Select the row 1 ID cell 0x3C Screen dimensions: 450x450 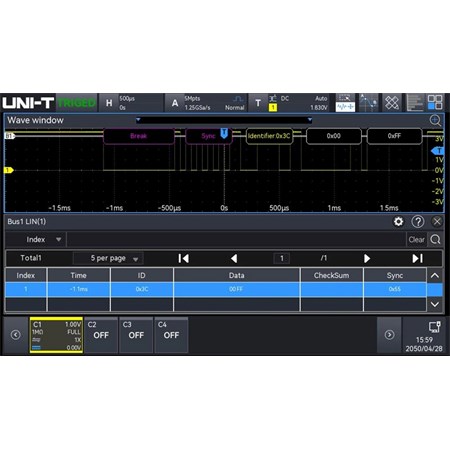(x=142, y=289)
